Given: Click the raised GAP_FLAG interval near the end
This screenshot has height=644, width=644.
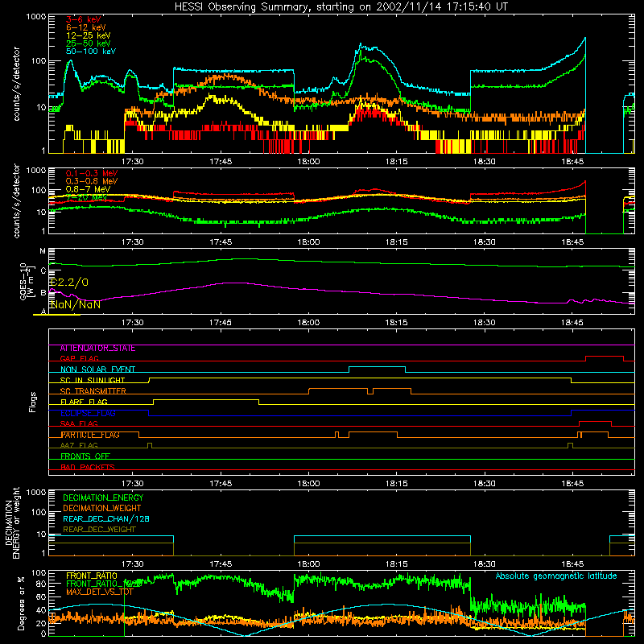Looking at the screenshot, I should pos(605,357).
